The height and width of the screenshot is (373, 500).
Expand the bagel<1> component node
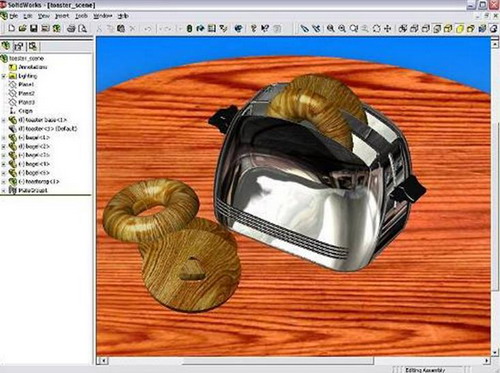(4, 138)
